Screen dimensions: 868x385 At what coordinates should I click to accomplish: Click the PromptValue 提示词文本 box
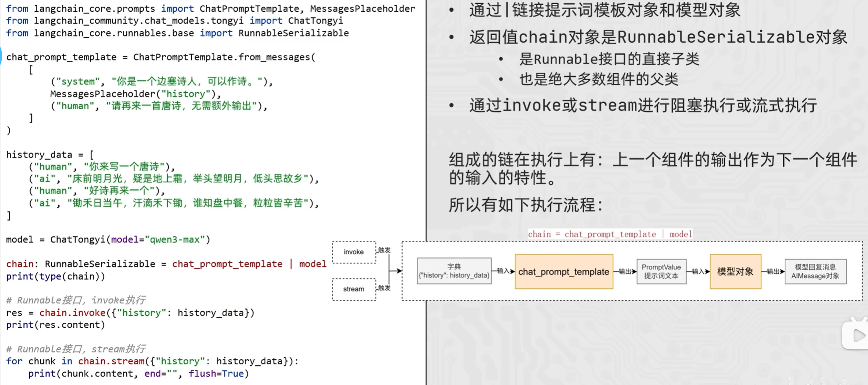(661, 271)
